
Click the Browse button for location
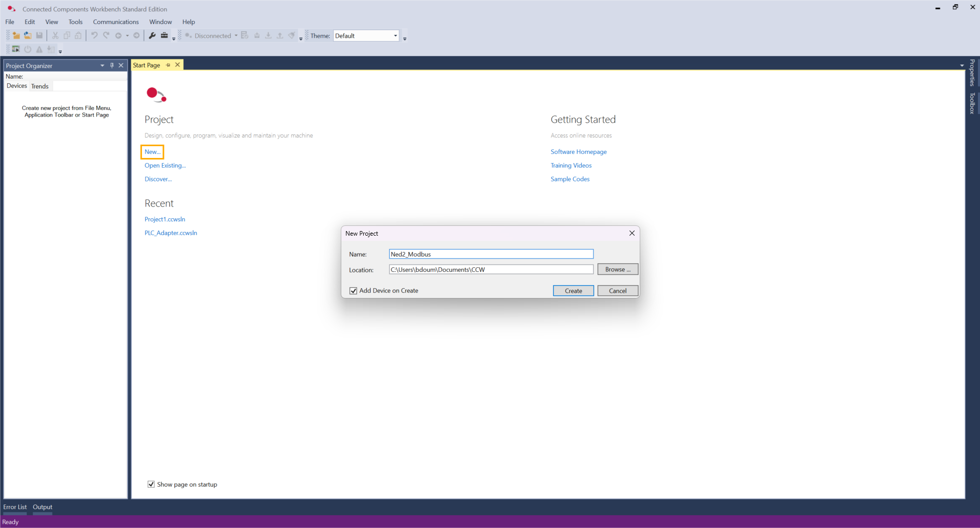point(617,269)
